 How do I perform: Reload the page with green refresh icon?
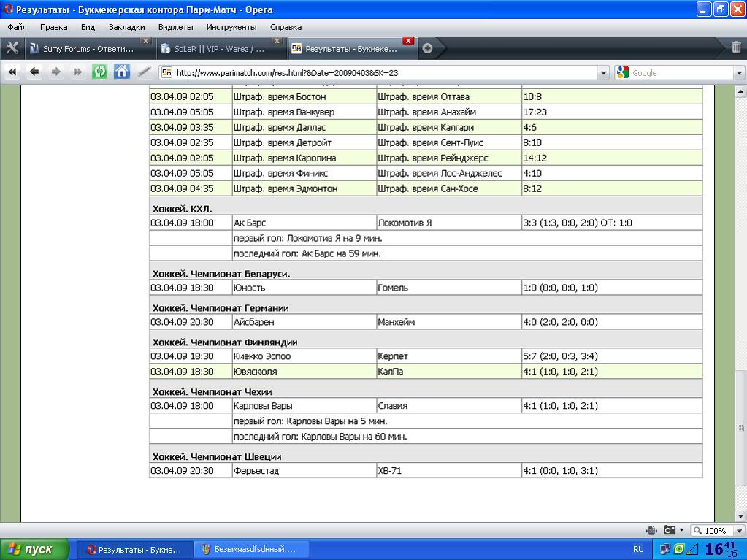(x=99, y=72)
